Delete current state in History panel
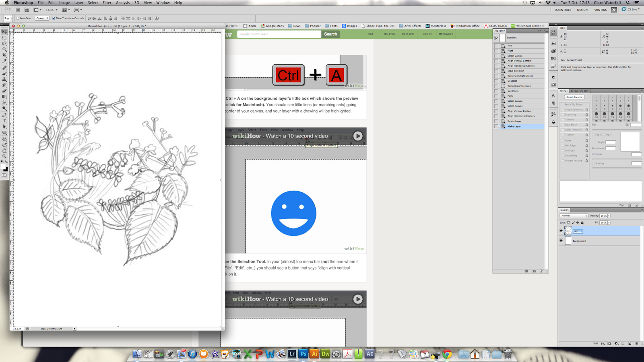Screen dimensions: 644x362 point(541,271)
